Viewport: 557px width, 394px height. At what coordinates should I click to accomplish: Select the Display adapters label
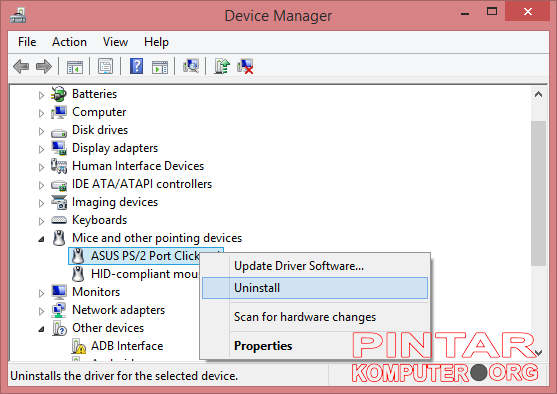[115, 148]
